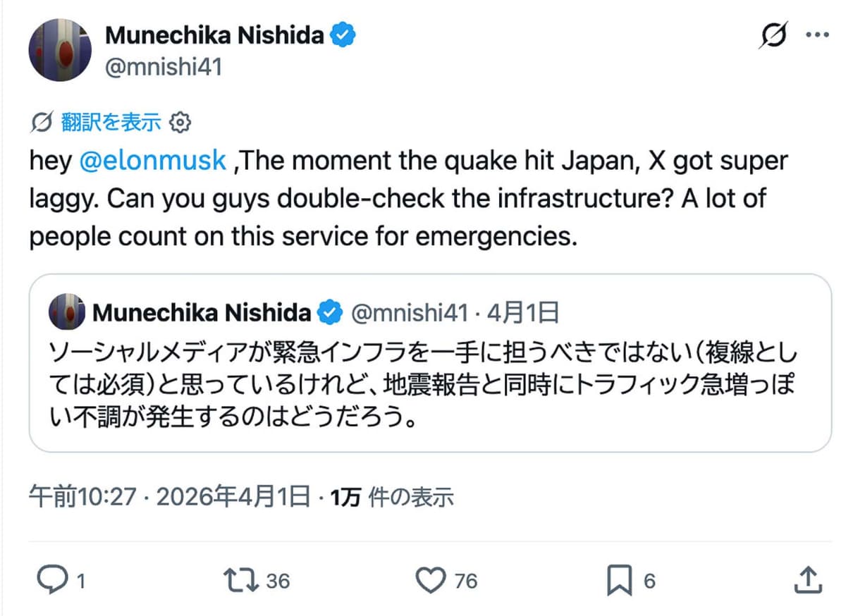Repost the tweet via the retweet icon
Screen dimensions: 846x616
pos(242,580)
